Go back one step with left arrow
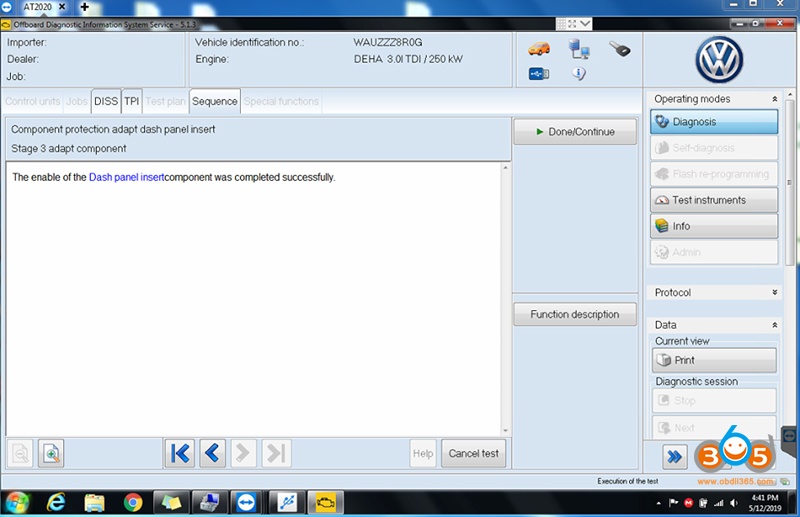The height and width of the screenshot is (517, 800). coord(212,453)
